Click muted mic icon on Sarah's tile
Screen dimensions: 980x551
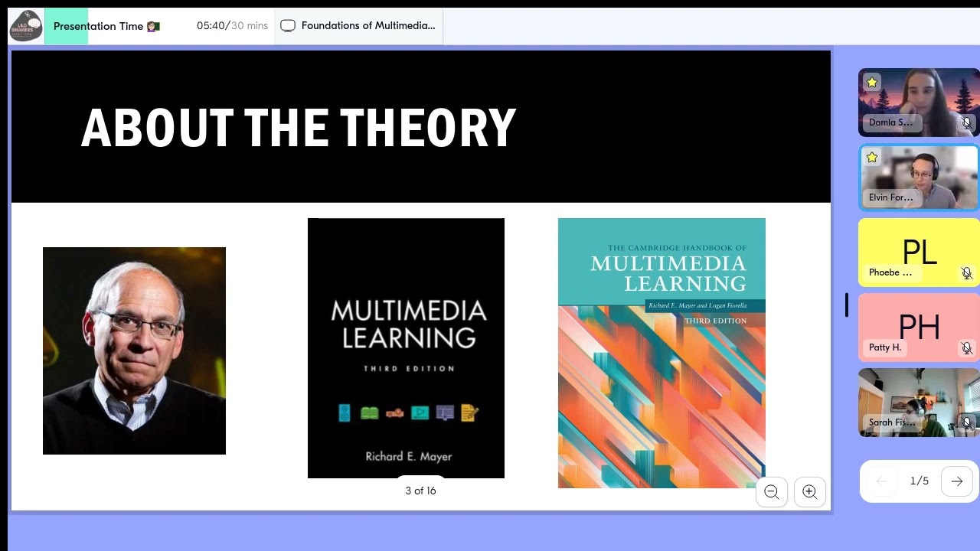tap(966, 422)
